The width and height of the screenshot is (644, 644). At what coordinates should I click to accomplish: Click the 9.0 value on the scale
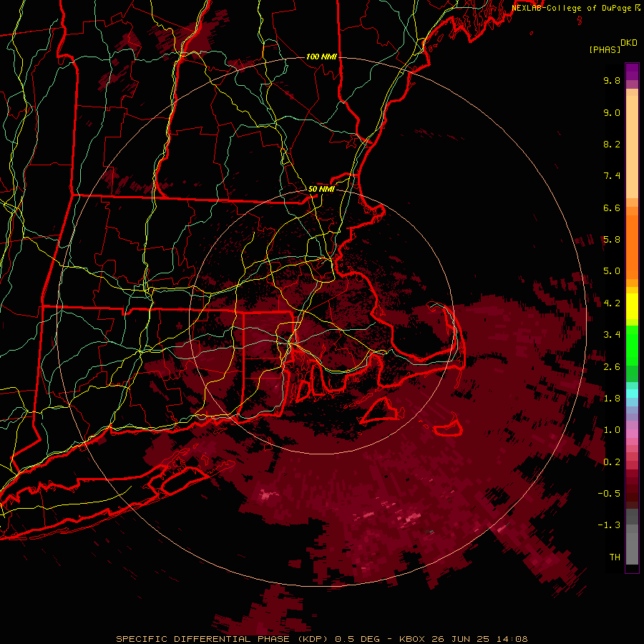[x=612, y=112]
